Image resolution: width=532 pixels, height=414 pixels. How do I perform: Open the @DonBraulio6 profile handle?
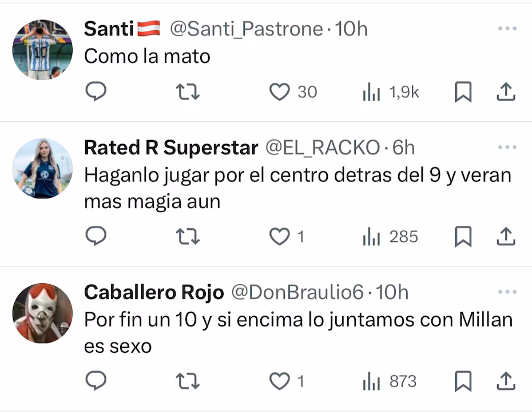pos(297,293)
